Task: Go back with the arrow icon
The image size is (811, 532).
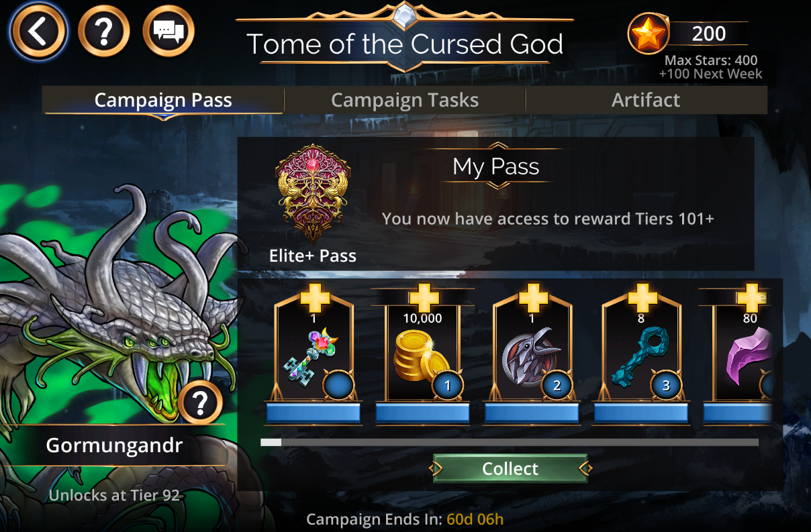Action: tap(38, 32)
